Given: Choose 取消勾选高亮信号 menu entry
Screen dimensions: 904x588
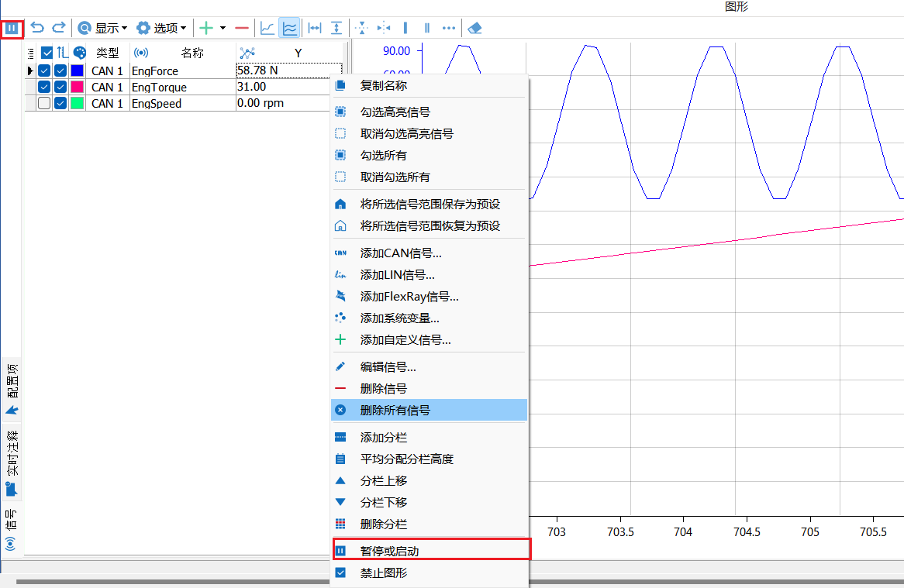Looking at the screenshot, I should tap(430, 133).
